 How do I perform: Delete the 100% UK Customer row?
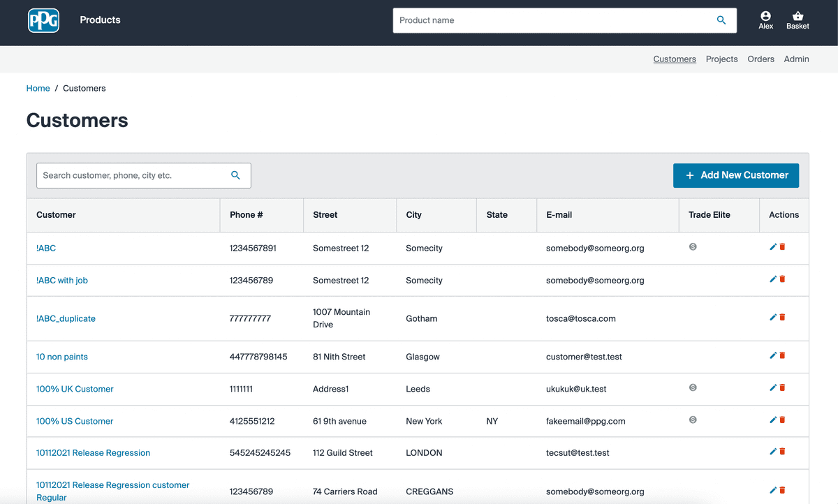[x=782, y=387]
